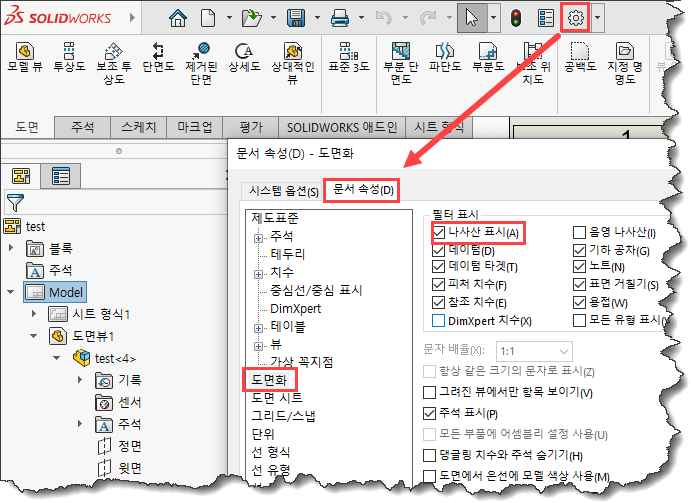Select the 파단도 break view tool
The width and height of the screenshot is (691, 503).
click(x=445, y=57)
